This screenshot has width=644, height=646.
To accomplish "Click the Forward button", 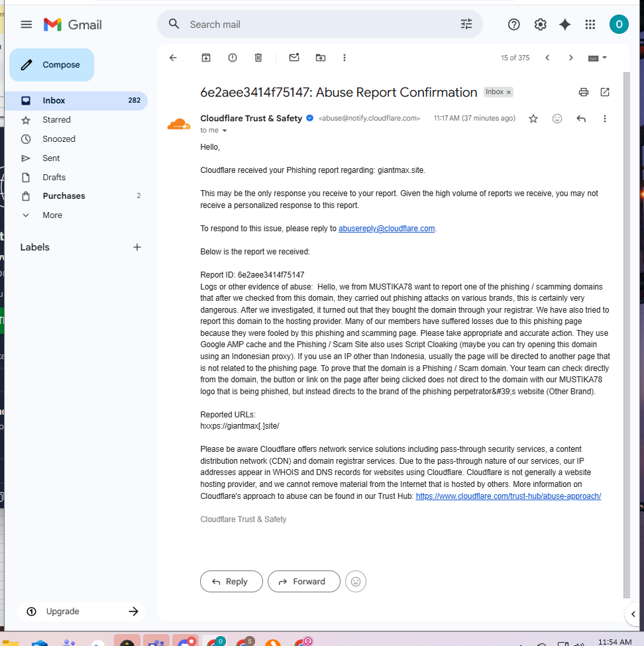I will (x=303, y=581).
